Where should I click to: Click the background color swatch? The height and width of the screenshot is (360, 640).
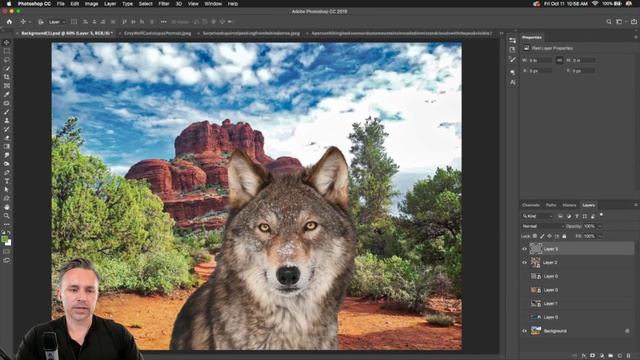8,242
